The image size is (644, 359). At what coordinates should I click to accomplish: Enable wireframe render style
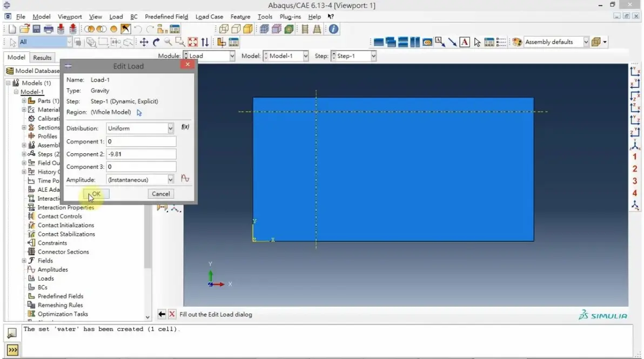[224, 29]
